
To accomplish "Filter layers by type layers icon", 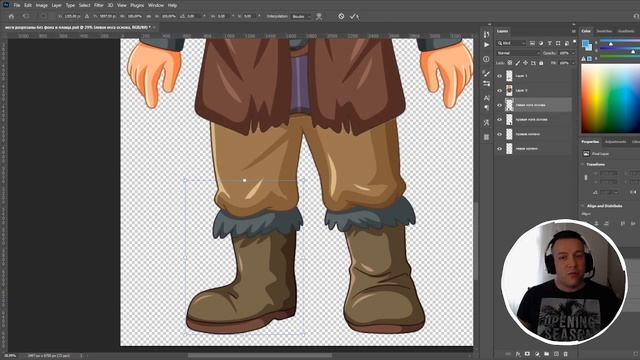I will pyautogui.click(x=549, y=43).
